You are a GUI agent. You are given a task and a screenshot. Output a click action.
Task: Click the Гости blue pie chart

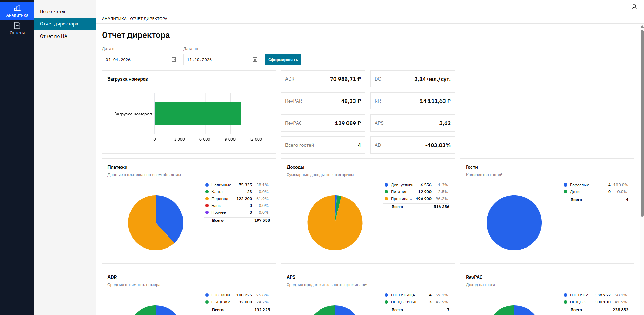(514, 223)
